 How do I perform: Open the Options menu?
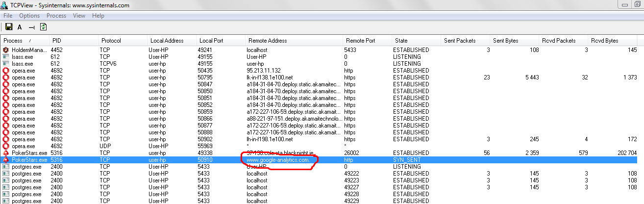(x=29, y=16)
